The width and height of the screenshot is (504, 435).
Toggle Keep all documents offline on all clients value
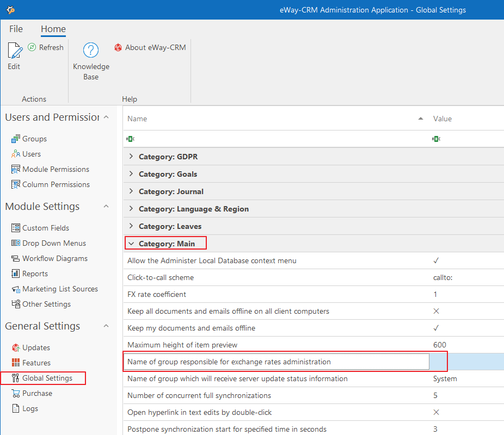click(436, 311)
